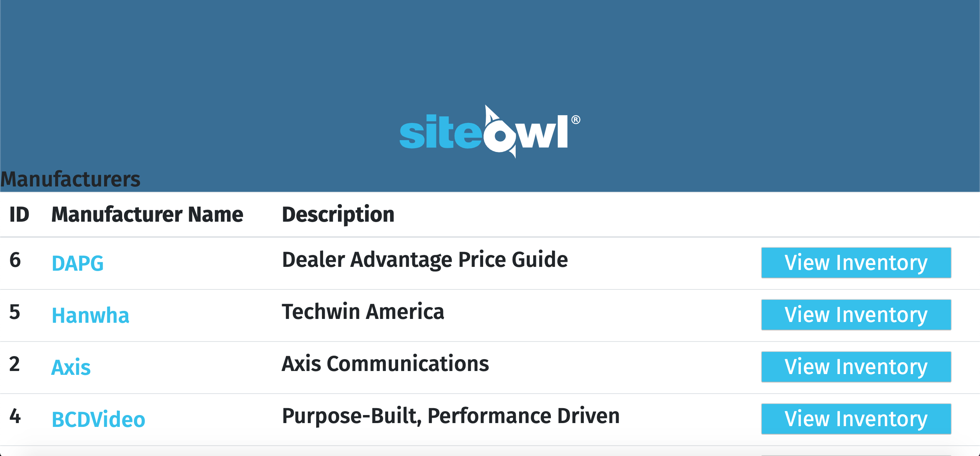Click the Description column header
980x456 pixels.
338,214
